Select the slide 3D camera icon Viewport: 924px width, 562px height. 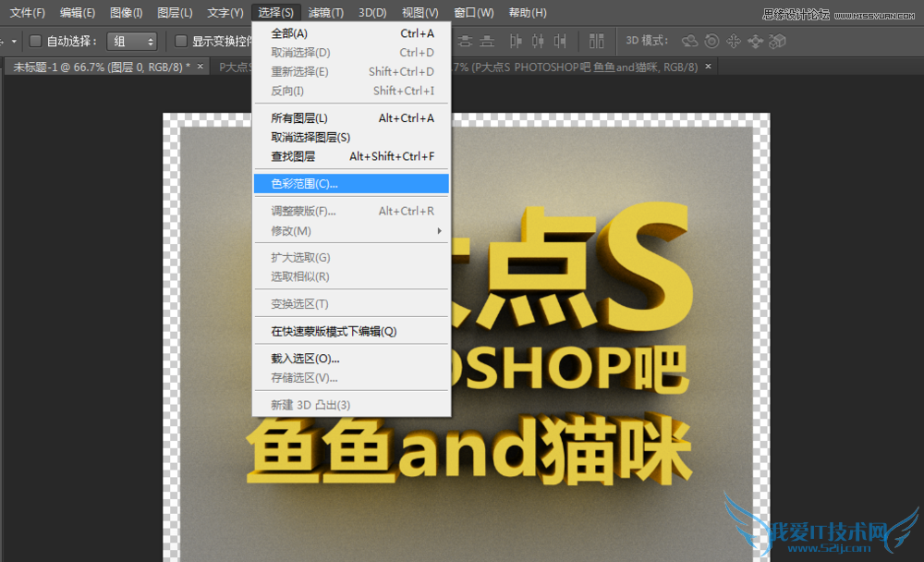(x=754, y=41)
